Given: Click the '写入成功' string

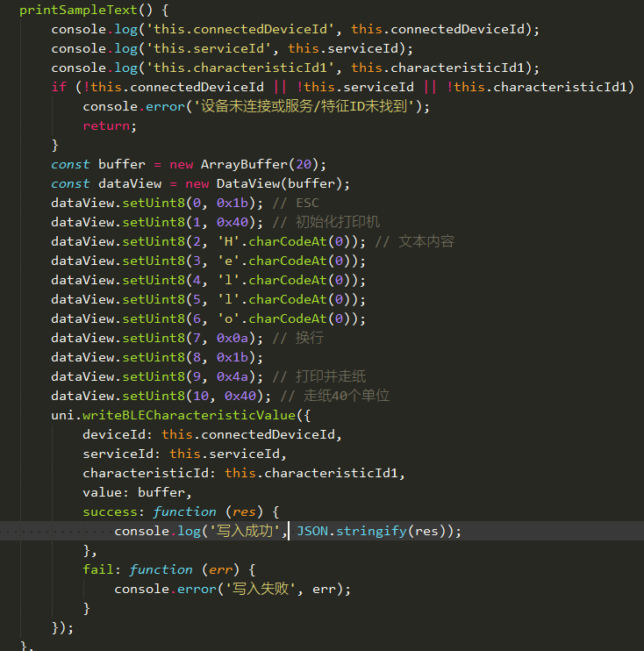Looking at the screenshot, I should pyautogui.click(x=245, y=531).
